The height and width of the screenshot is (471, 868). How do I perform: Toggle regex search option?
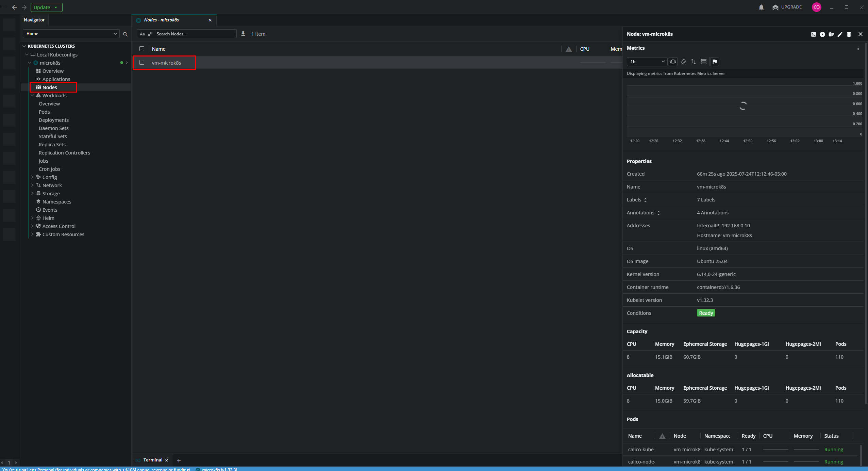(x=150, y=34)
